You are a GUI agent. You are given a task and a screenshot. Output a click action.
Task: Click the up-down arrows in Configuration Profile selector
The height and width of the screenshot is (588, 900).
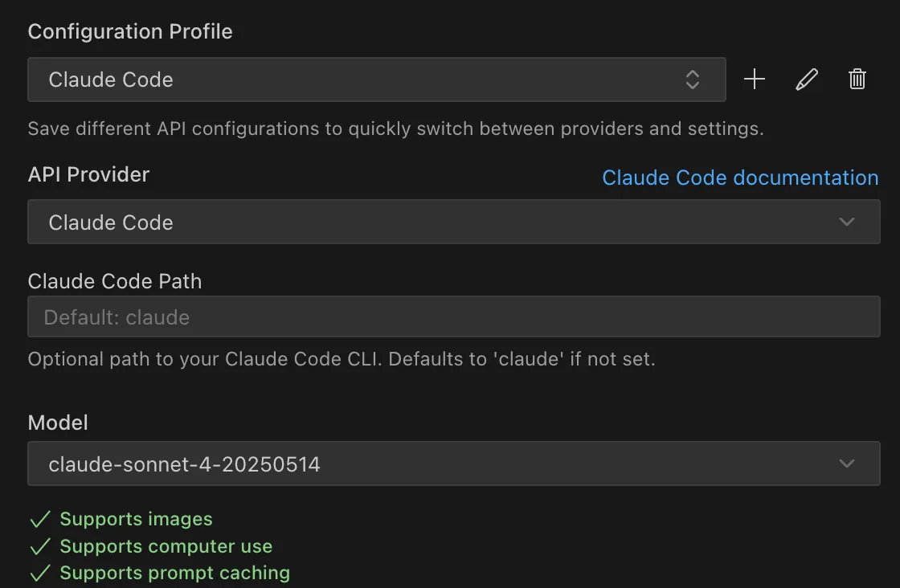click(692, 80)
